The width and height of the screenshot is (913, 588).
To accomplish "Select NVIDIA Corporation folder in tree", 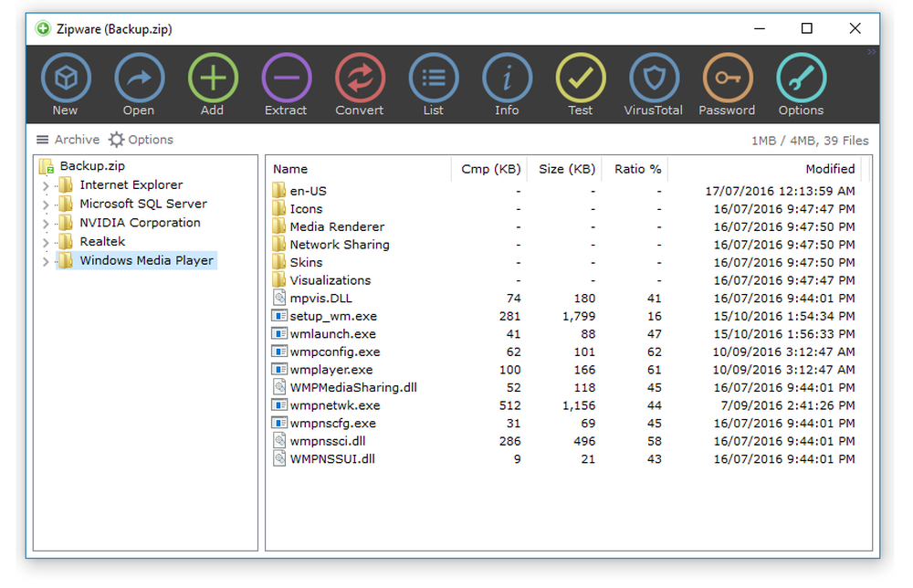I will tap(130, 223).
